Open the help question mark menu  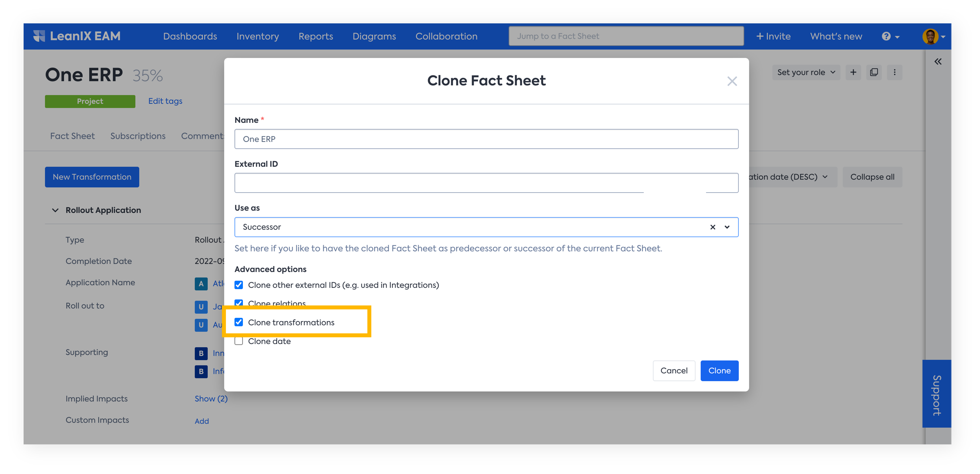tap(890, 37)
